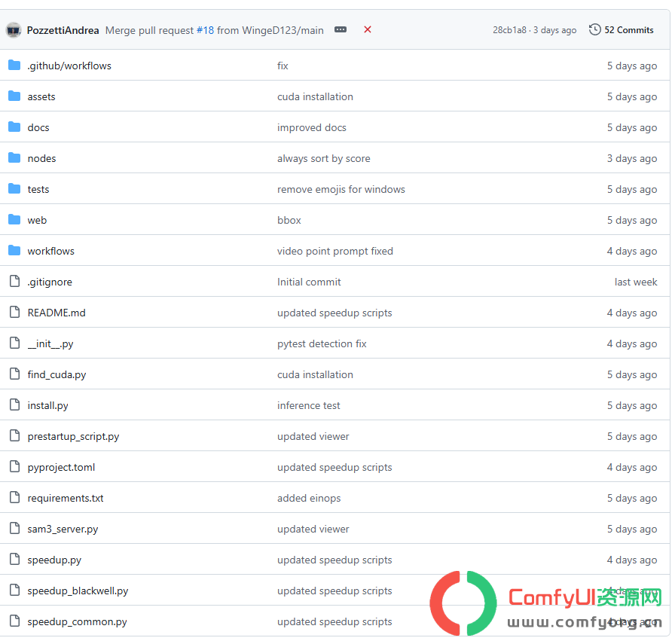Click file icon for __init__.py
This screenshot has width=672, height=644.
14,343
